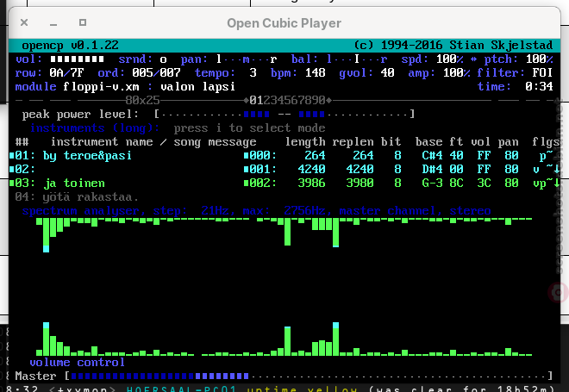Image resolution: width=569 pixels, height=392 pixels.
Task: Click base note D#4
Action: 432,169
